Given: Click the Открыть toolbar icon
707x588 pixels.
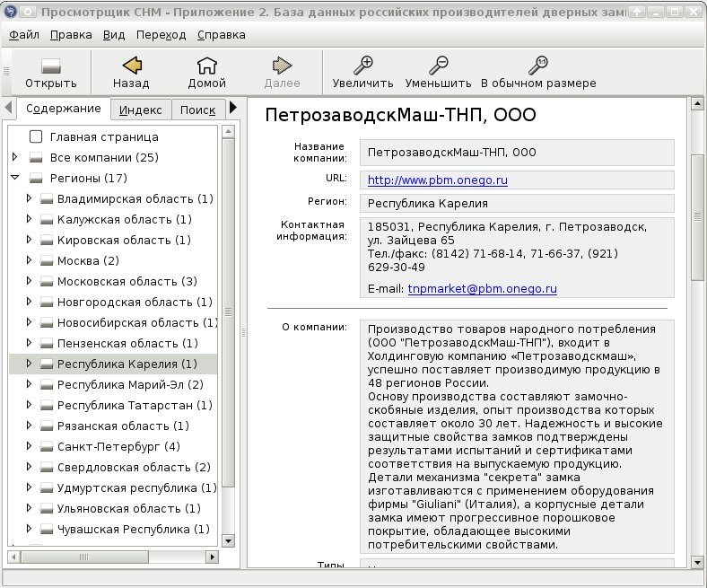Looking at the screenshot, I should (x=50, y=66).
